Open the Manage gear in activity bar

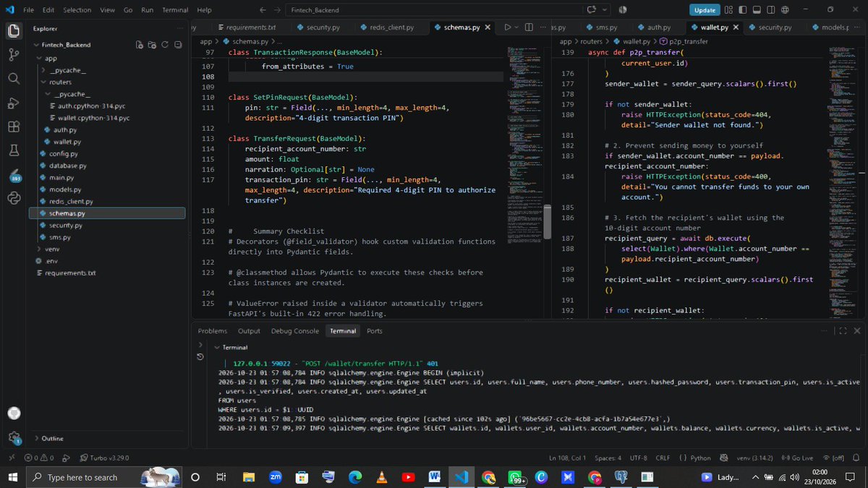(x=14, y=437)
